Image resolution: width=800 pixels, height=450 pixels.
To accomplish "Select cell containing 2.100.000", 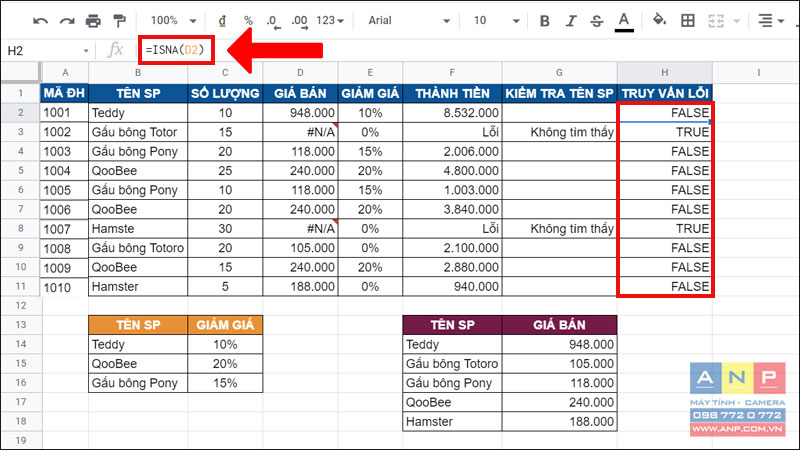I will click(x=452, y=248).
